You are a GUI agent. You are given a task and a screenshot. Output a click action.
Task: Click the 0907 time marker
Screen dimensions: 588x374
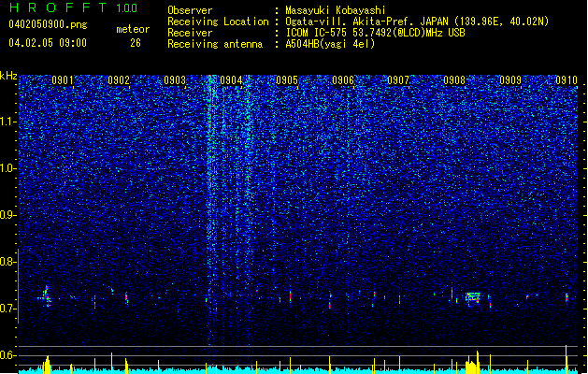(x=398, y=80)
